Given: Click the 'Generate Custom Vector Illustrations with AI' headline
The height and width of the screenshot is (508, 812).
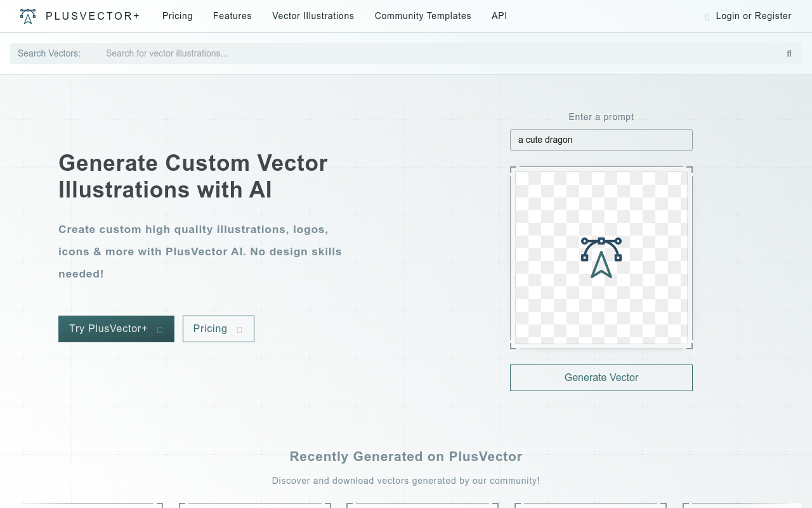Looking at the screenshot, I should click(x=193, y=177).
